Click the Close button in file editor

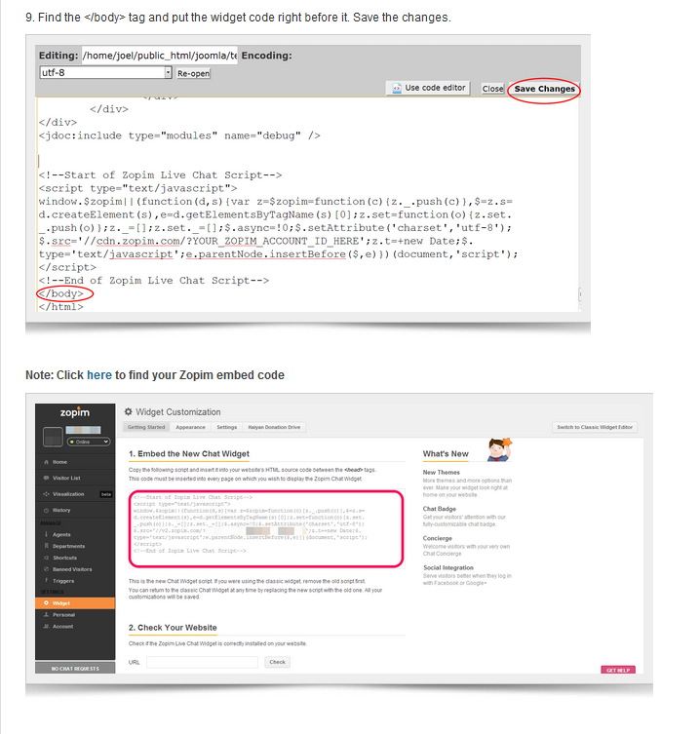[492, 89]
